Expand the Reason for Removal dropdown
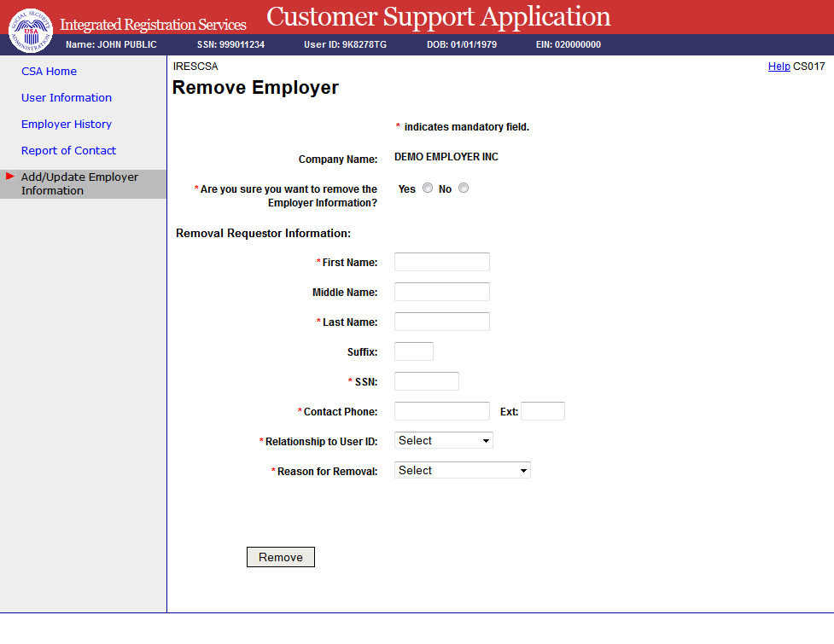The image size is (834, 644). click(x=462, y=471)
